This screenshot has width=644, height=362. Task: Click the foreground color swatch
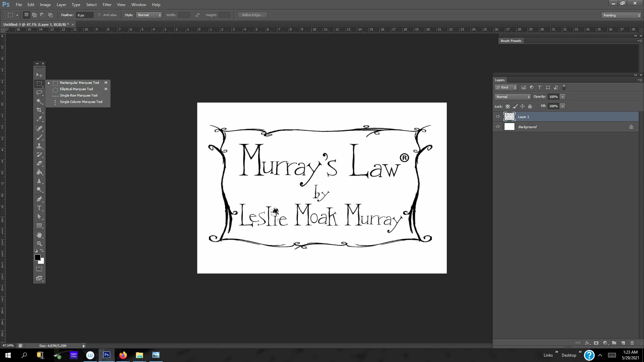tap(37, 257)
